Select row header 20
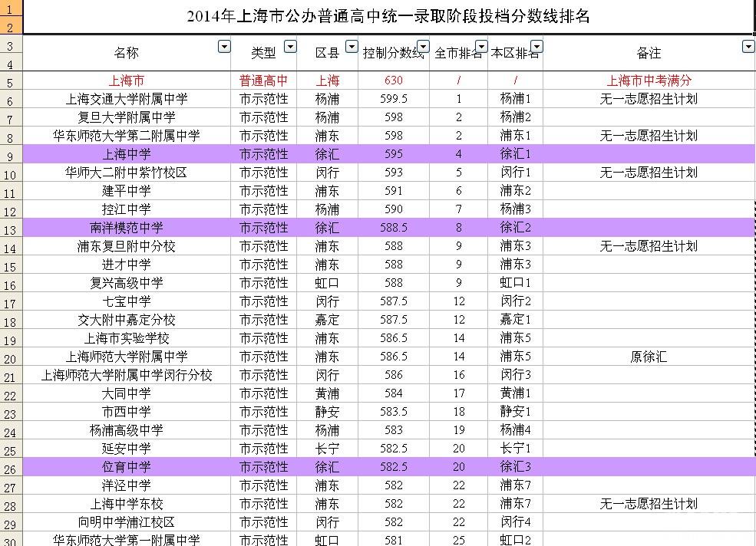756x546 pixels. coord(11,357)
